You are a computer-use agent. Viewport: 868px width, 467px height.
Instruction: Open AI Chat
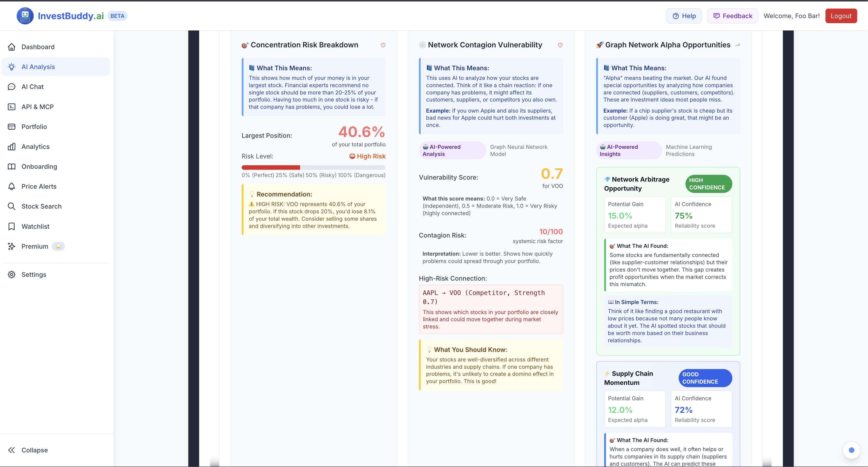tap(32, 86)
